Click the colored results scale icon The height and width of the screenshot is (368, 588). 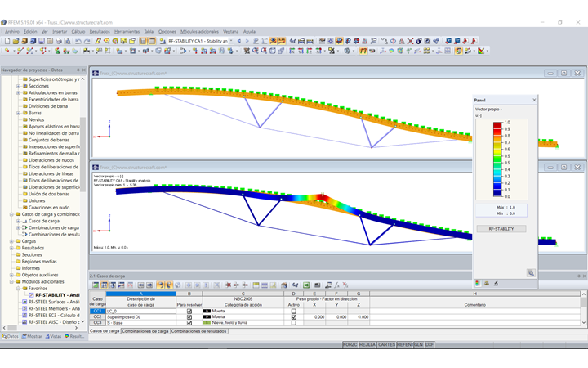click(x=481, y=51)
